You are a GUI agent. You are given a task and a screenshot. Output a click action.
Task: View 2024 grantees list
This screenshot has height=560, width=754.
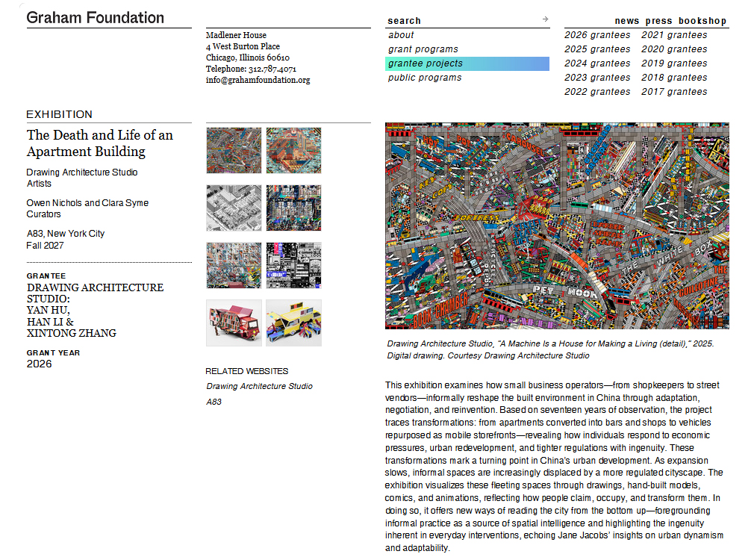click(596, 63)
